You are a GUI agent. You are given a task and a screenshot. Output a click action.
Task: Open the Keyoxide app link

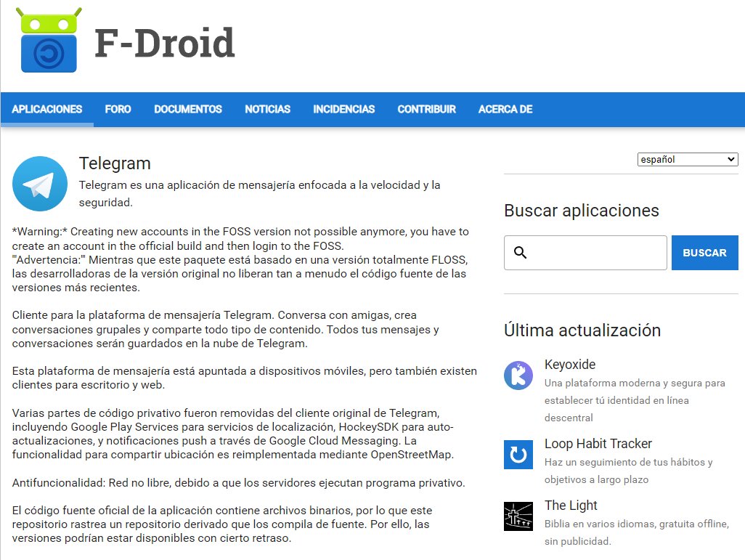[x=570, y=365]
